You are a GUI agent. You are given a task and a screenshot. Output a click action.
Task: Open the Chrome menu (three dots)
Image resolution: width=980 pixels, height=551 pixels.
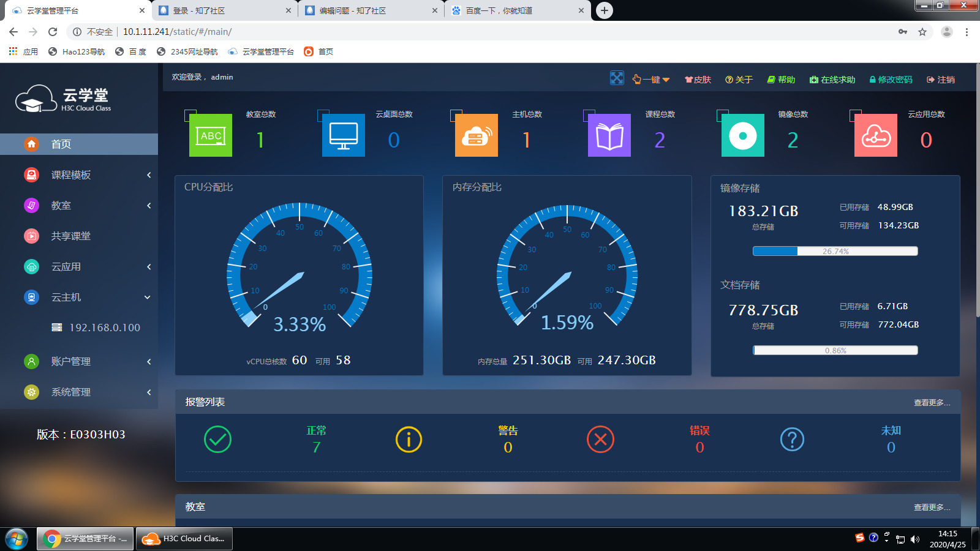[967, 32]
